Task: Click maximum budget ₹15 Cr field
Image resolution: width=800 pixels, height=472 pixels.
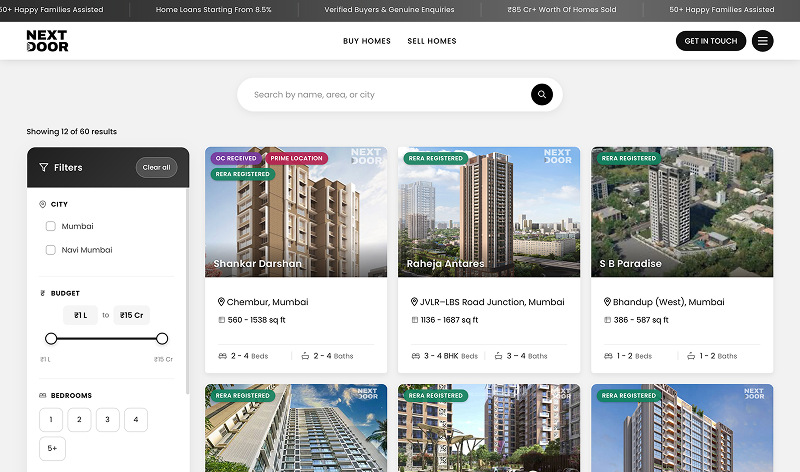Action: (132, 315)
